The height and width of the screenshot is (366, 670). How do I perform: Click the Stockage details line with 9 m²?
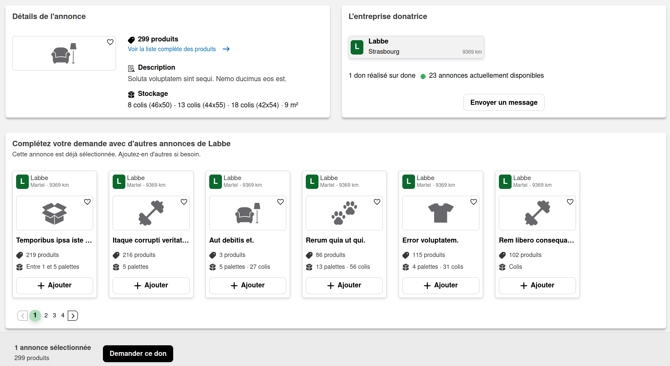[213, 105]
